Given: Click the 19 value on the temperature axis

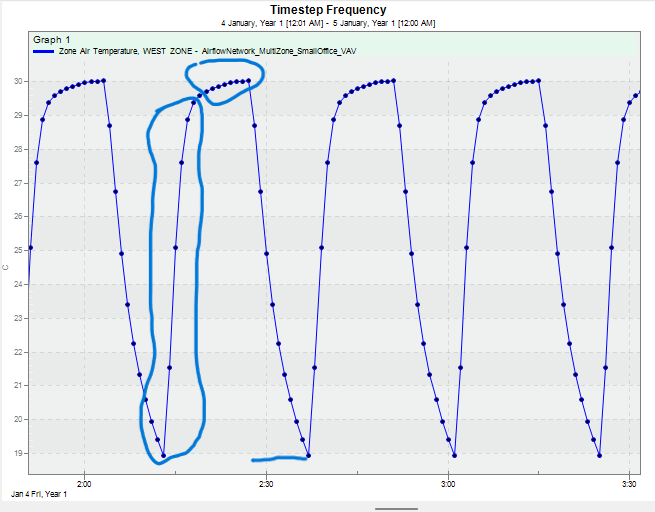Looking at the screenshot, I should click(18, 453).
